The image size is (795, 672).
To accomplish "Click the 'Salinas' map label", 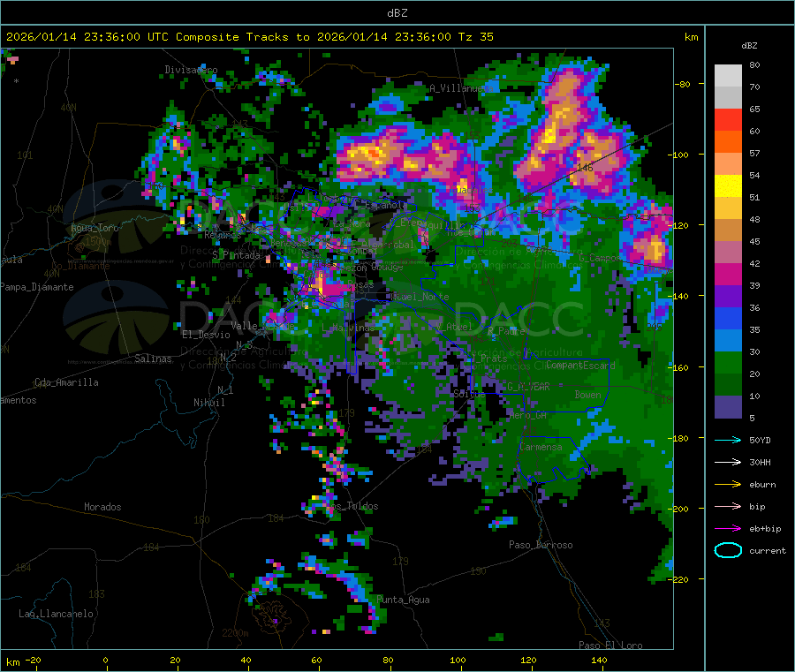I will 153,359.
